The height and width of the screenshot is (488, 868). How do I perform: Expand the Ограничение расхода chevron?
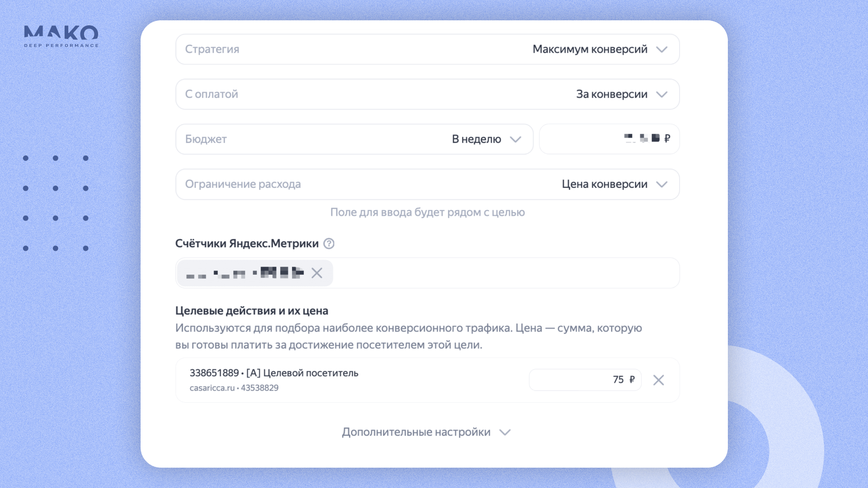tap(661, 184)
